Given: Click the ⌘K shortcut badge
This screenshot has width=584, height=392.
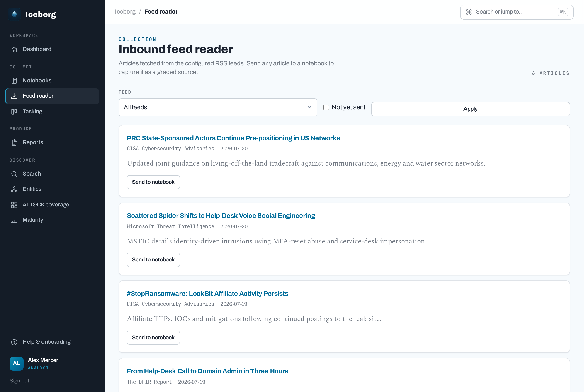Looking at the screenshot, I should (563, 12).
